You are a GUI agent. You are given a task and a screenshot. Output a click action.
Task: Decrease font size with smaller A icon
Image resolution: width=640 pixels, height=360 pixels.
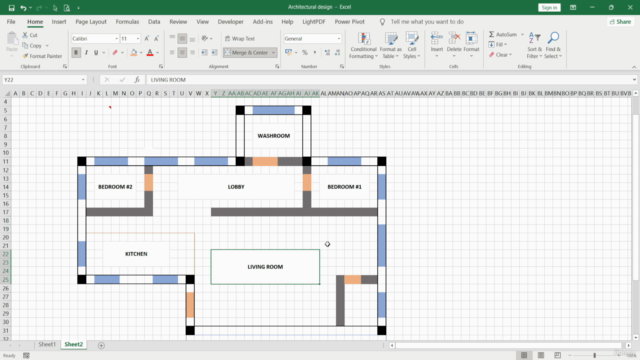click(x=156, y=38)
